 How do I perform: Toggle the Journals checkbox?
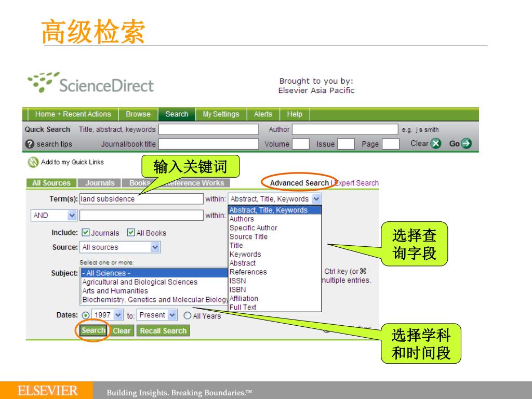(x=86, y=232)
